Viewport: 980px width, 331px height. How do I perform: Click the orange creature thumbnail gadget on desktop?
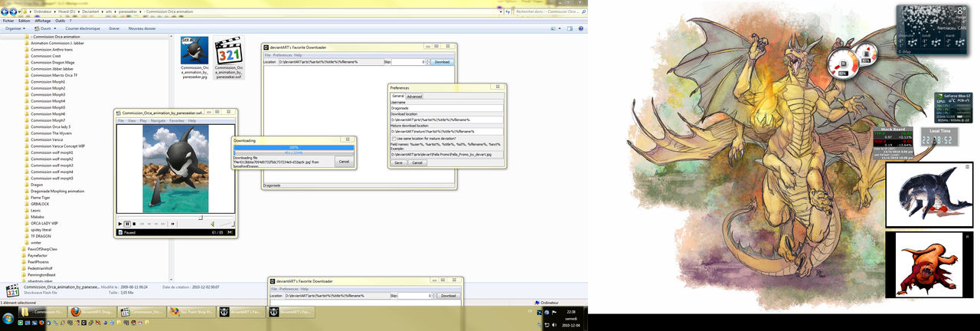click(929, 265)
